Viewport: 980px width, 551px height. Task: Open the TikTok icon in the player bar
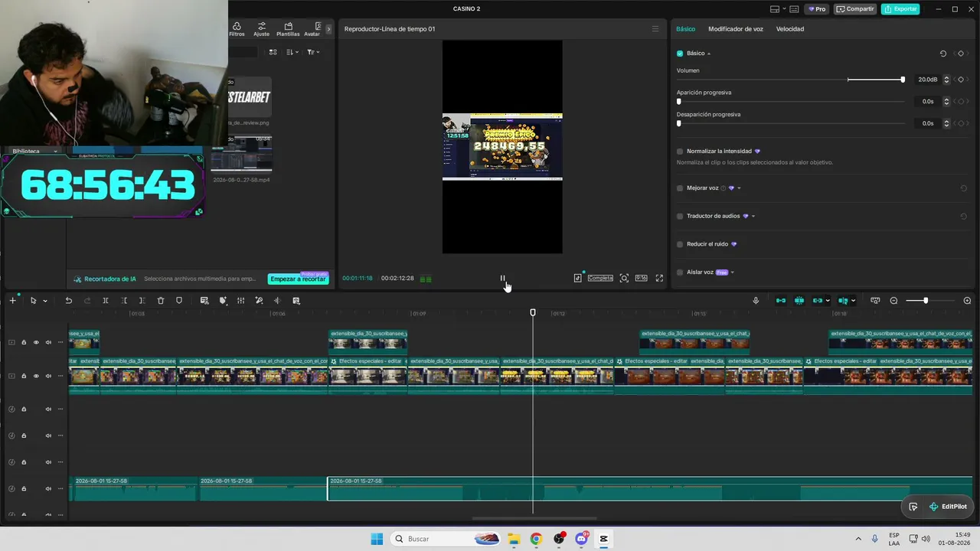coord(577,278)
